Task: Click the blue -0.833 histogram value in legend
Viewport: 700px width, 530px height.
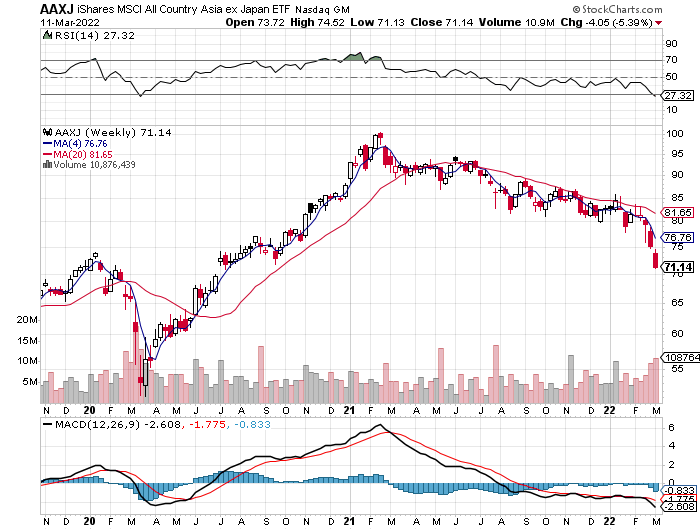Action: [x=252, y=424]
